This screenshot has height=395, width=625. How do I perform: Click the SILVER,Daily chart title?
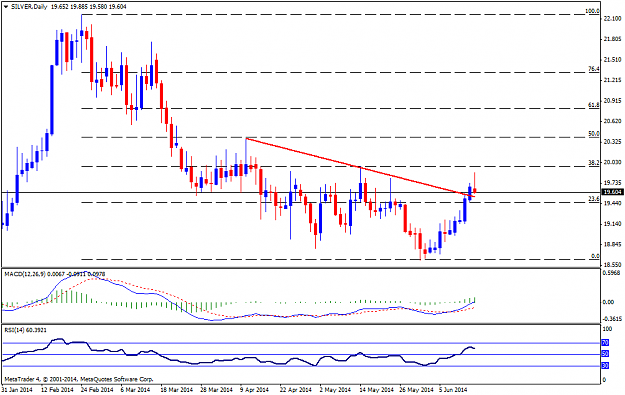pyautogui.click(x=29, y=7)
